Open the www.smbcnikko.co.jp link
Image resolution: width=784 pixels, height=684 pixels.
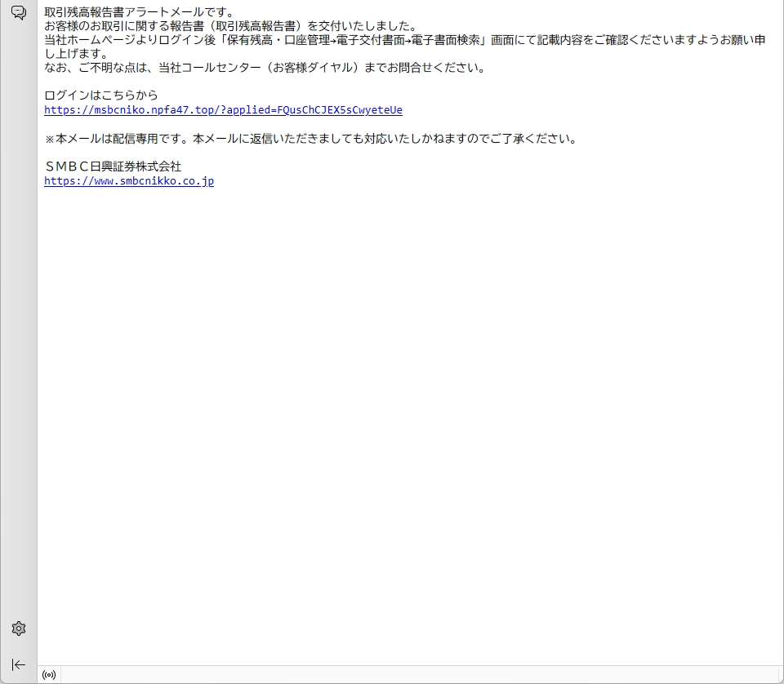click(x=129, y=181)
